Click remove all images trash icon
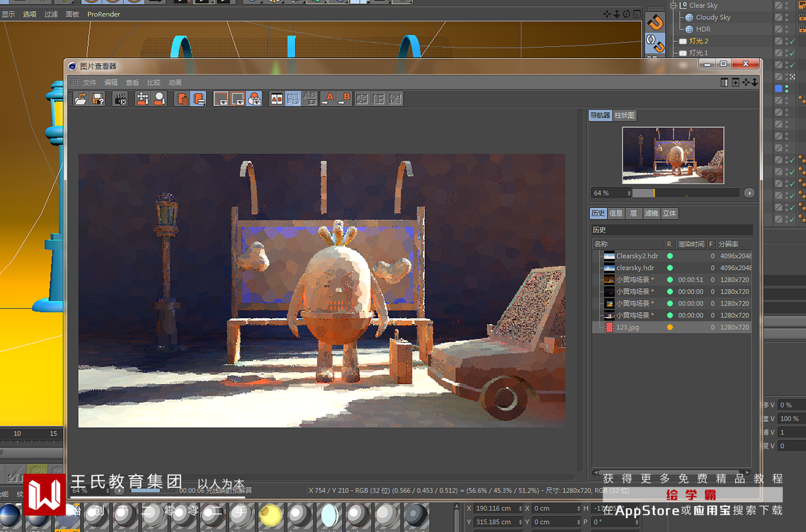 (182, 99)
